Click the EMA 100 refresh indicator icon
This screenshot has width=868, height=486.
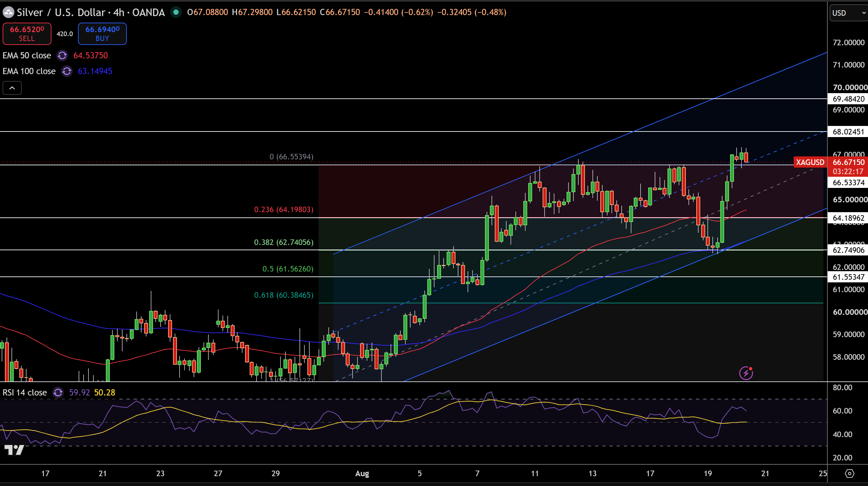[67, 71]
